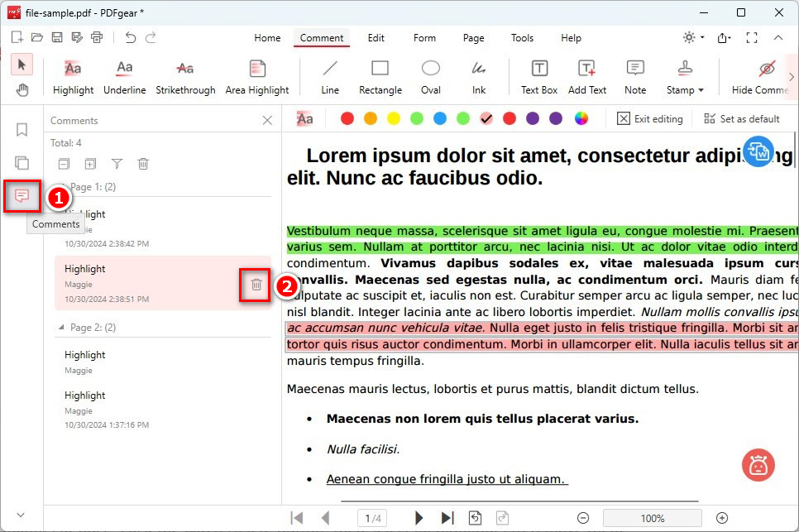Jump to the last page

click(x=447, y=517)
